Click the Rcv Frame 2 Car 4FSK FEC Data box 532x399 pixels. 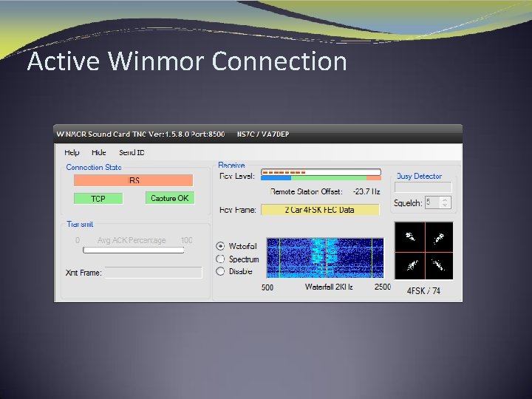[320, 210]
